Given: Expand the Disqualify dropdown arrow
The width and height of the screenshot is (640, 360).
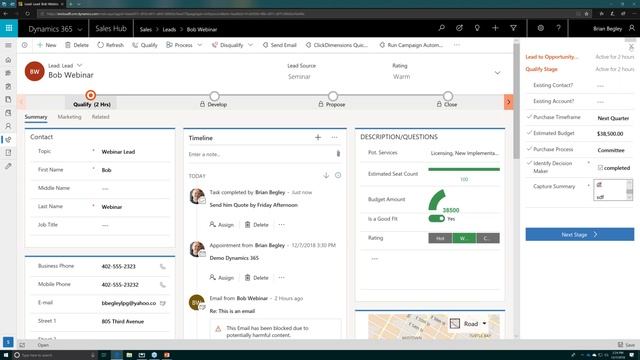Looking at the screenshot, I should coord(251,45).
